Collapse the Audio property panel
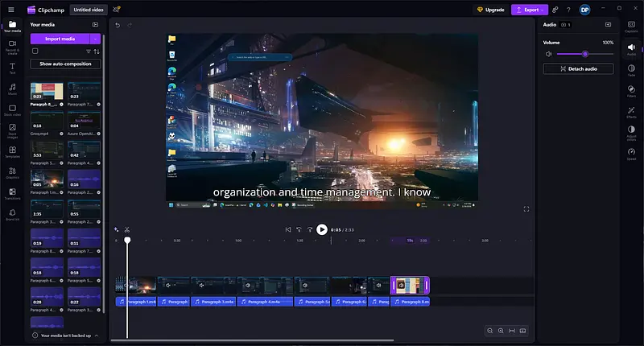The width and height of the screenshot is (644, 346). (608, 25)
